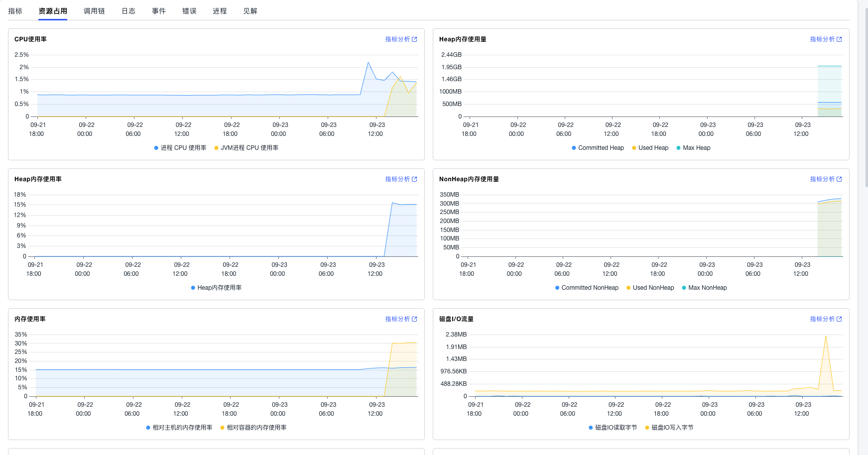Switch to the 调用链 tab
This screenshot has height=455, width=868.
tap(94, 11)
